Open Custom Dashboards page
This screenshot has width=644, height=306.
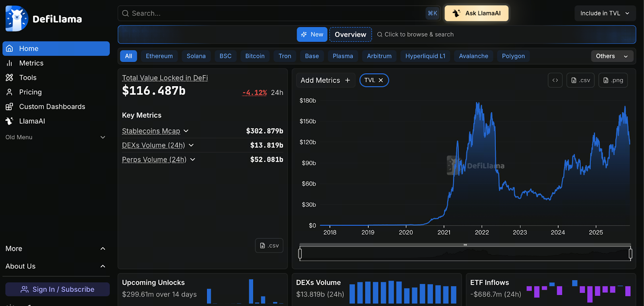(52, 107)
